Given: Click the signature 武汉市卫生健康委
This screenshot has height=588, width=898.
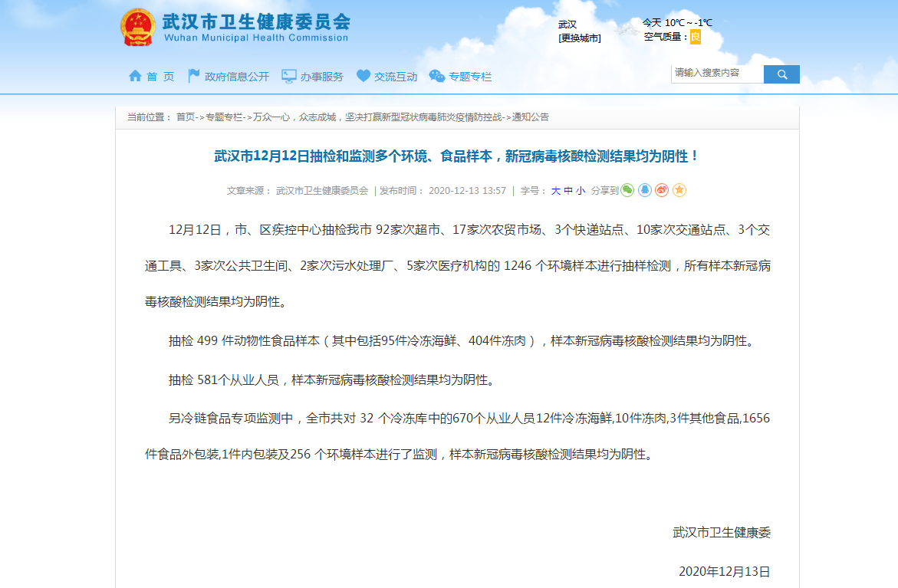Looking at the screenshot, I should [x=722, y=533].
